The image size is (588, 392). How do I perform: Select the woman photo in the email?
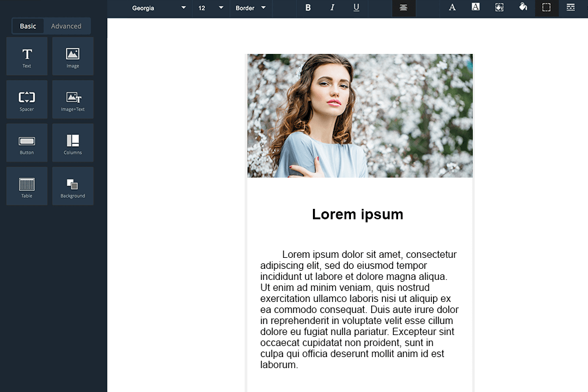pyautogui.click(x=360, y=116)
